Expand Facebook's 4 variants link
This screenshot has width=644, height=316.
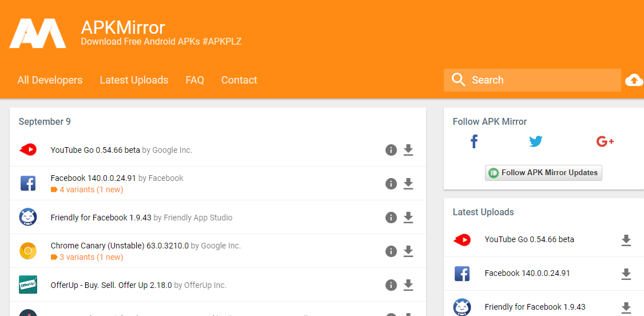pyautogui.click(x=91, y=189)
